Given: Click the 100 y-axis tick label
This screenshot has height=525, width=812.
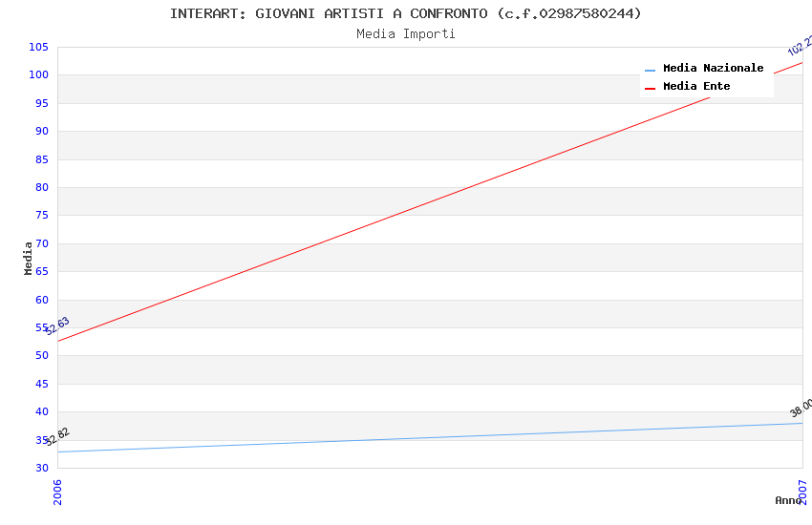Looking at the screenshot, I should (x=38, y=74).
